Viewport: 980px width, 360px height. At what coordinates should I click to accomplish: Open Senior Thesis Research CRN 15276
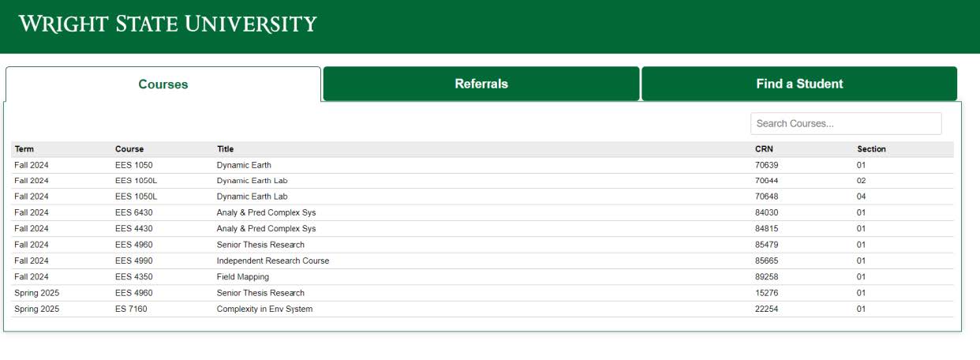point(260,293)
